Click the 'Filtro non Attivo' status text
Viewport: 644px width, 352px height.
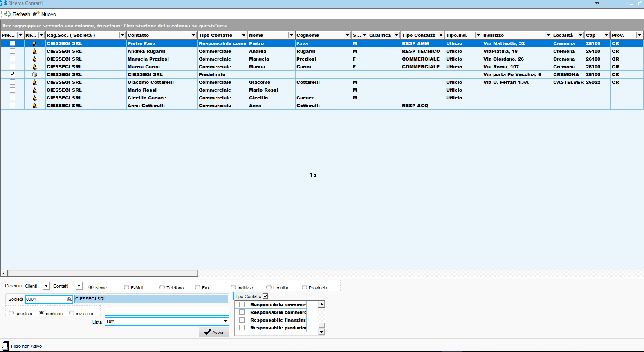pyautogui.click(x=26, y=347)
